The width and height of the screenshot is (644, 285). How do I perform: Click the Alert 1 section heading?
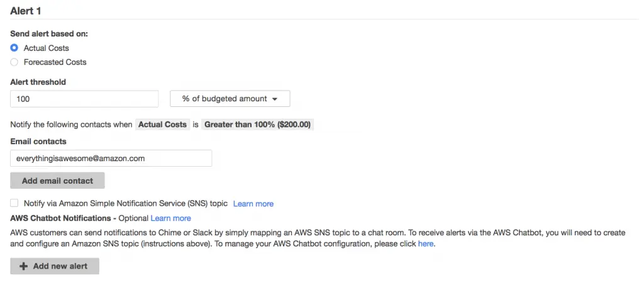tap(25, 11)
